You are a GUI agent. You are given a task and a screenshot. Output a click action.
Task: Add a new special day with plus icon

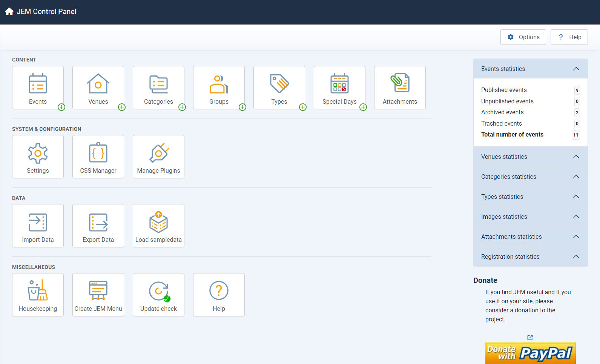[363, 107]
